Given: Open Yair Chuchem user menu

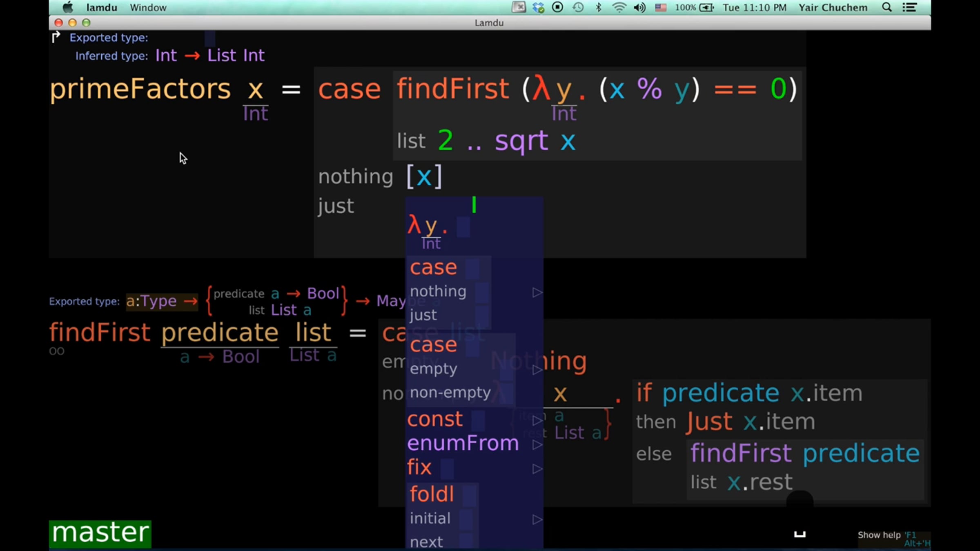Looking at the screenshot, I should pos(833,7).
